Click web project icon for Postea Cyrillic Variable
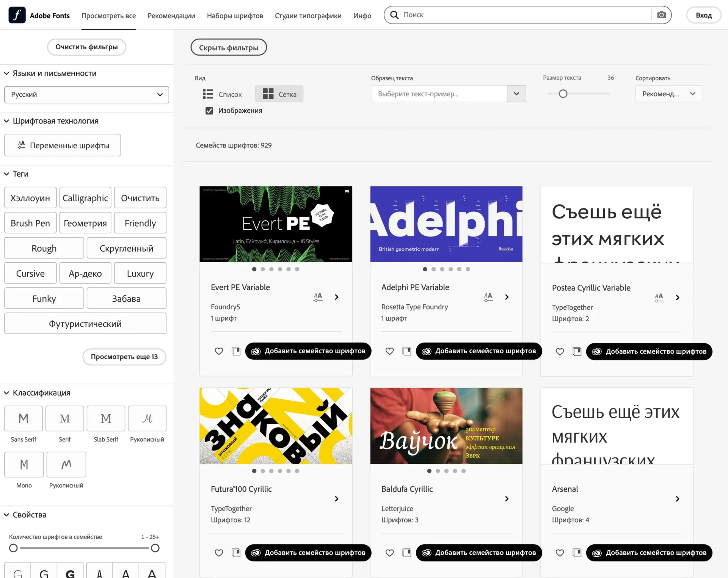 pyautogui.click(x=577, y=351)
